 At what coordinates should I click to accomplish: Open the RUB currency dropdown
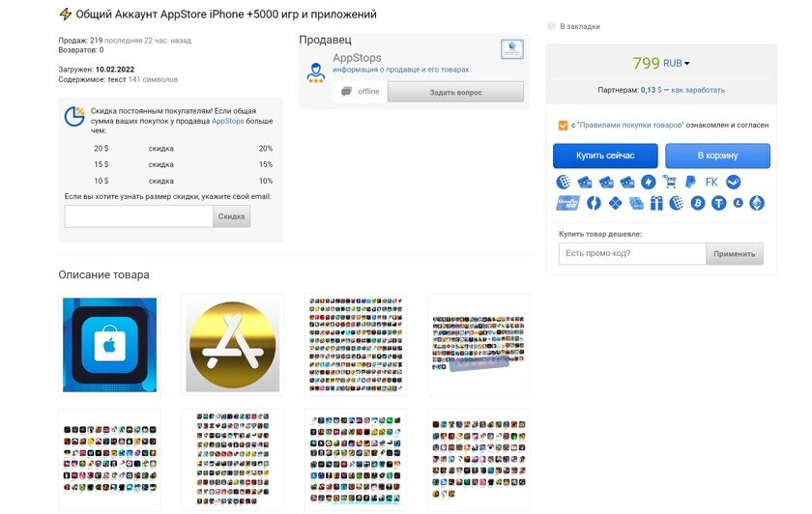pyautogui.click(x=677, y=63)
